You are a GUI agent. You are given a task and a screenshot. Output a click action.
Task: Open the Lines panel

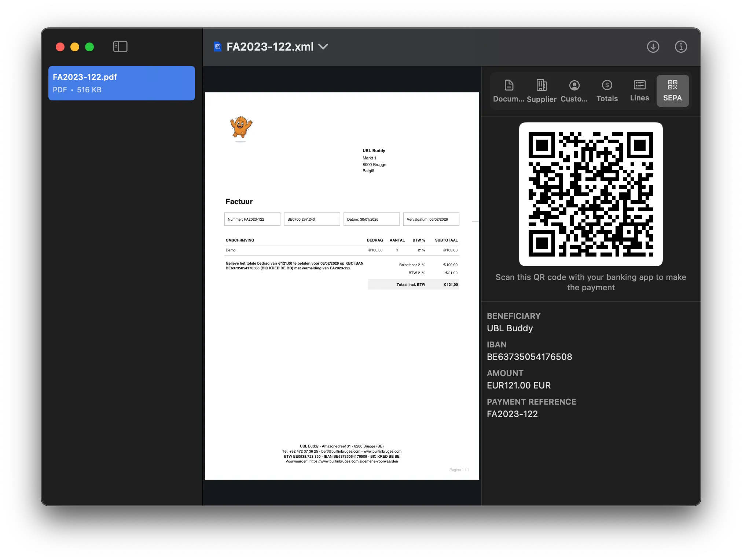point(639,91)
